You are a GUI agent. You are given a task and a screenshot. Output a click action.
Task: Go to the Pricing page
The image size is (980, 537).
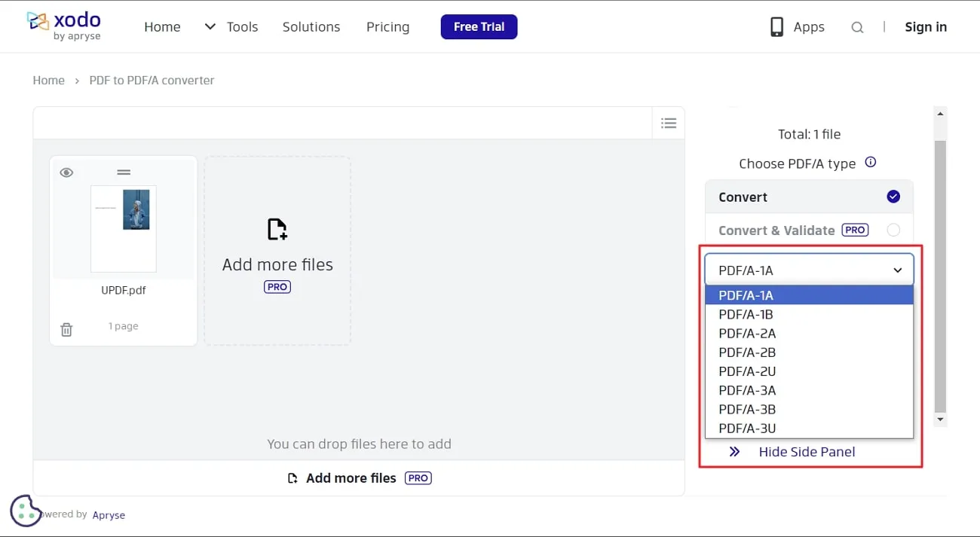click(387, 27)
